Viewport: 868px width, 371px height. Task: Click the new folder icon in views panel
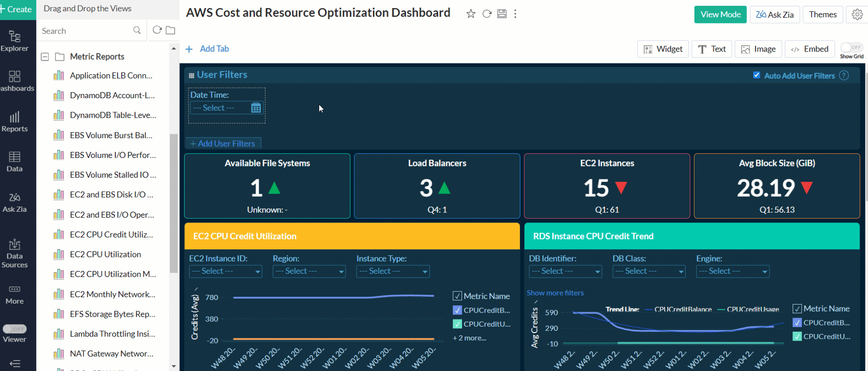[170, 30]
